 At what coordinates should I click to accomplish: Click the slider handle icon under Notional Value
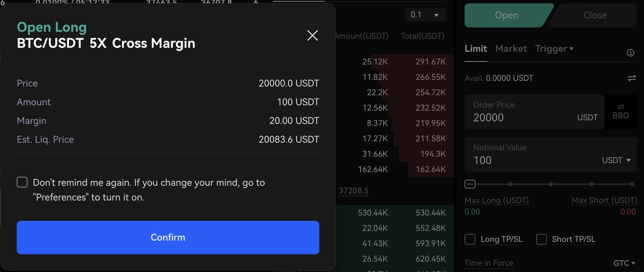(470, 184)
